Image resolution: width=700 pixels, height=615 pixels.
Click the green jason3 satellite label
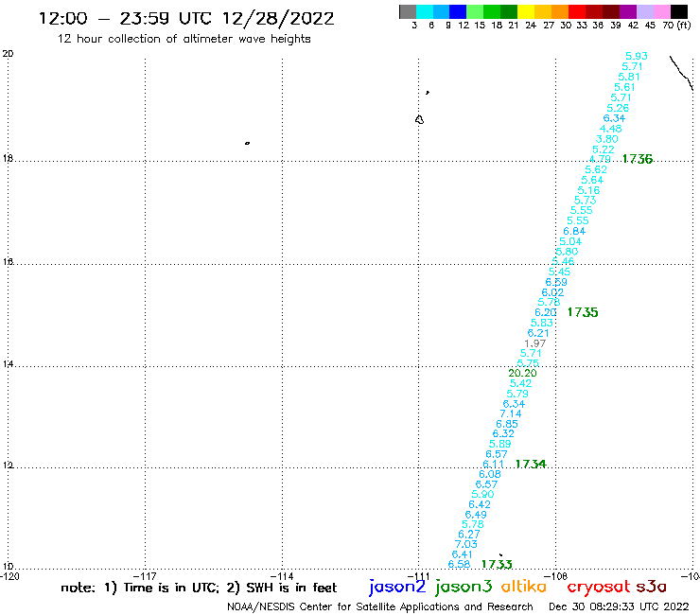point(464,587)
